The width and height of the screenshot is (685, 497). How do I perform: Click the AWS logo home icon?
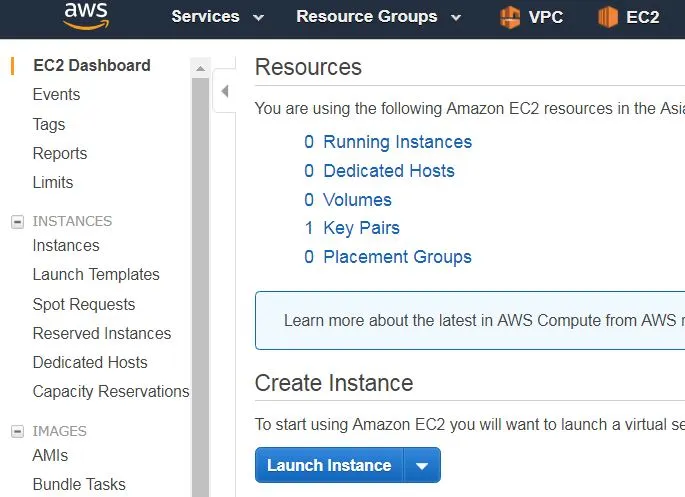point(86,16)
